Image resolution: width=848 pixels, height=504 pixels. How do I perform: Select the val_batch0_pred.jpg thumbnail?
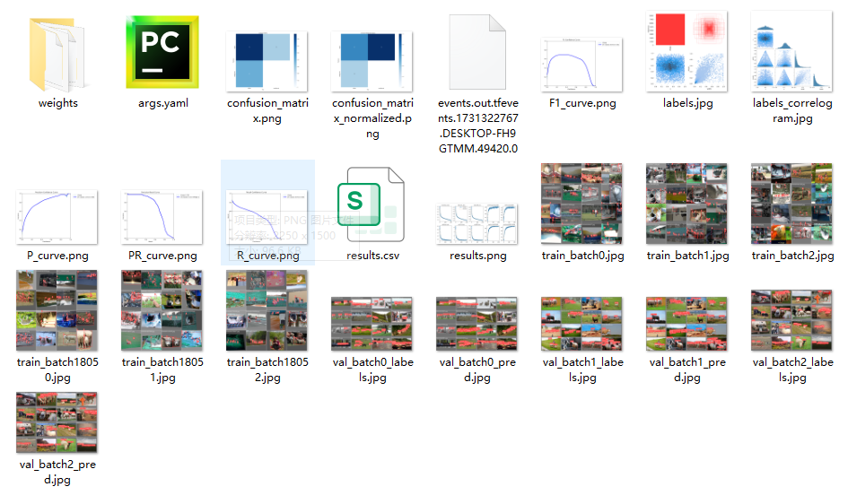[x=476, y=324]
